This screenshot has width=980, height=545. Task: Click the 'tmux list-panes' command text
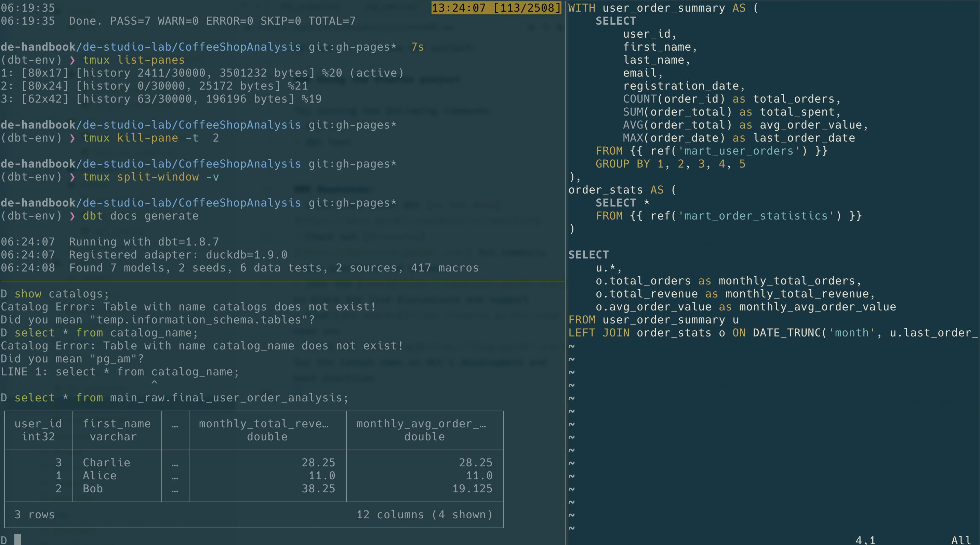click(x=134, y=60)
